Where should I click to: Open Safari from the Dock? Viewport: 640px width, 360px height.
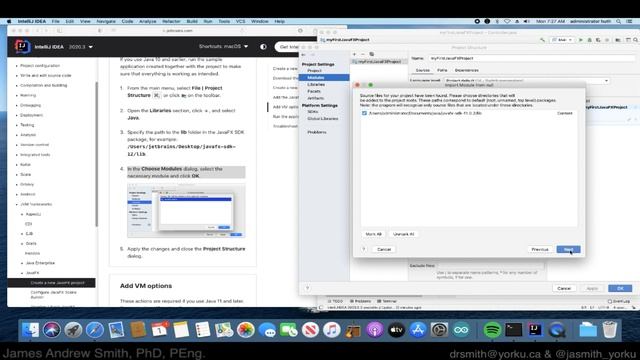pyautogui.click(x=94, y=330)
